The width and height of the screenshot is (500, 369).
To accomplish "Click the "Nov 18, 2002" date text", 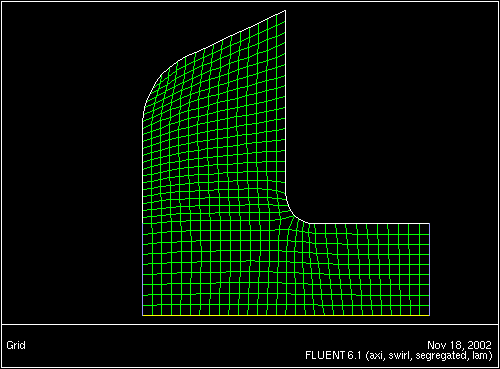I will click(x=459, y=345).
